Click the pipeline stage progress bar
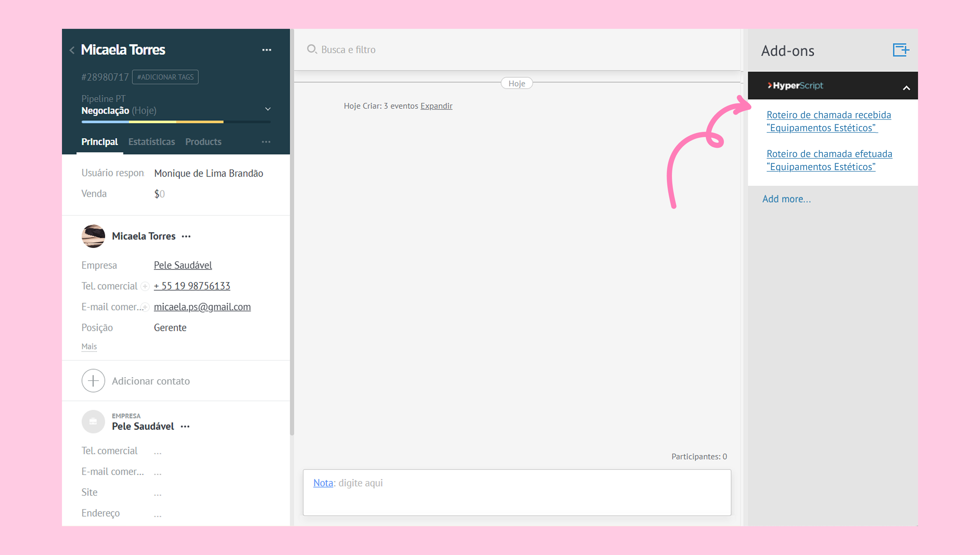 coord(176,122)
